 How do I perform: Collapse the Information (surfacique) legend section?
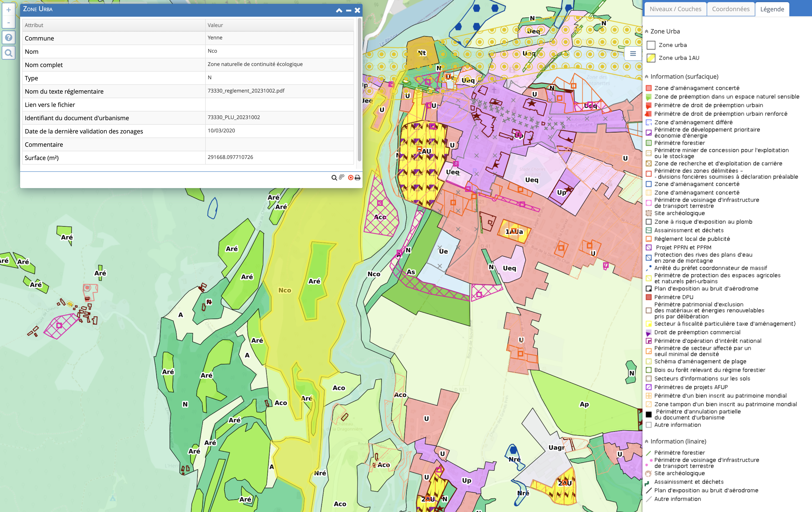pyautogui.click(x=646, y=77)
